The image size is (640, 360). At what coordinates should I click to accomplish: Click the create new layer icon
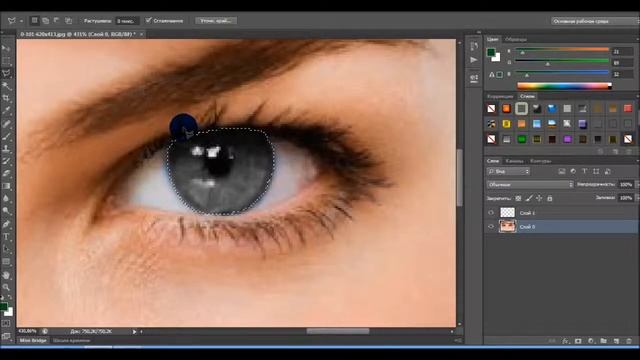tap(616, 341)
